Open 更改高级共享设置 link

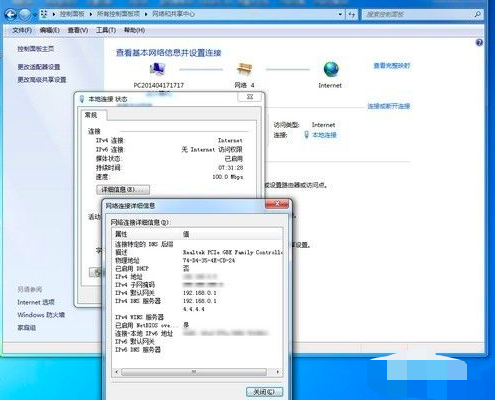pyautogui.click(x=42, y=80)
